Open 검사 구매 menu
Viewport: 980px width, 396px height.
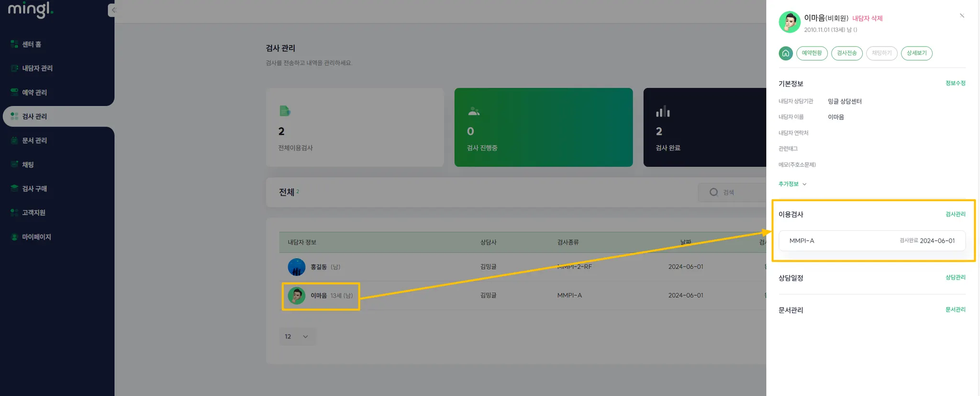click(34, 188)
